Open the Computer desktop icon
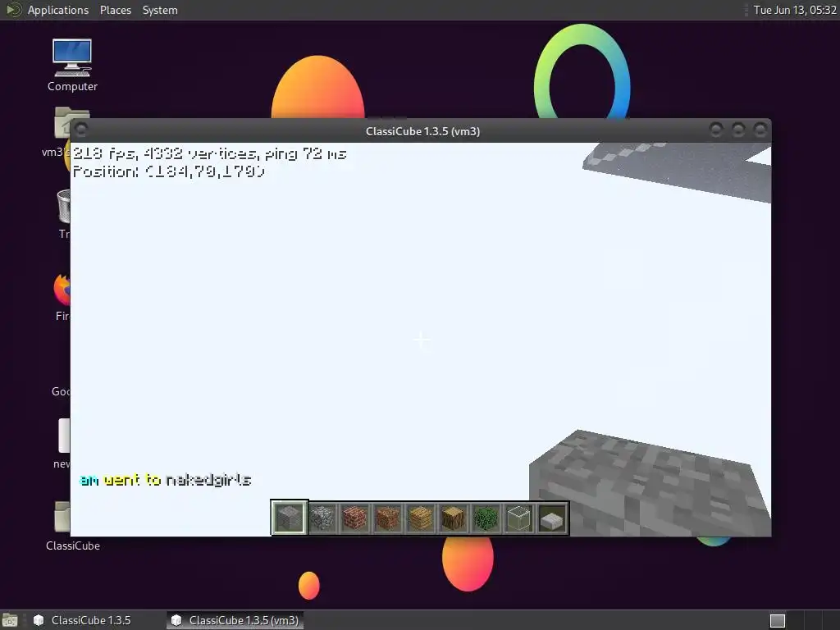This screenshot has width=840, height=630. point(72,65)
